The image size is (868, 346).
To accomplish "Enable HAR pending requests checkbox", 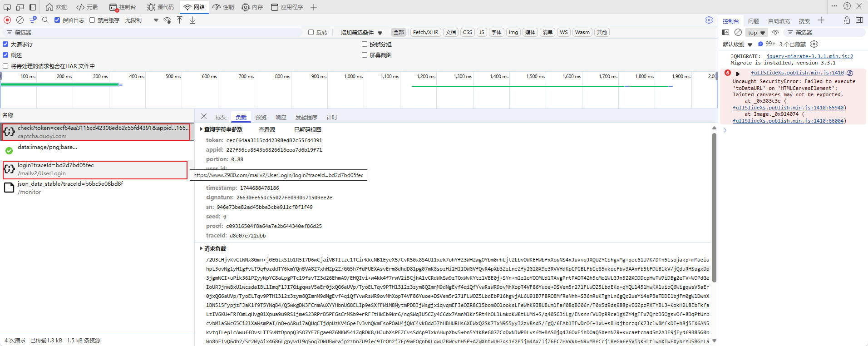I will tap(5, 66).
